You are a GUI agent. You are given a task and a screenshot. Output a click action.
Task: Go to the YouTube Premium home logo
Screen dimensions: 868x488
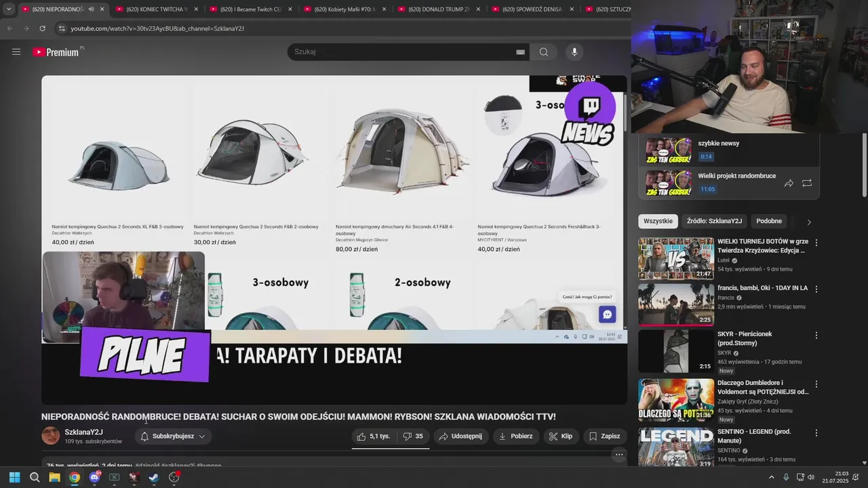point(56,52)
